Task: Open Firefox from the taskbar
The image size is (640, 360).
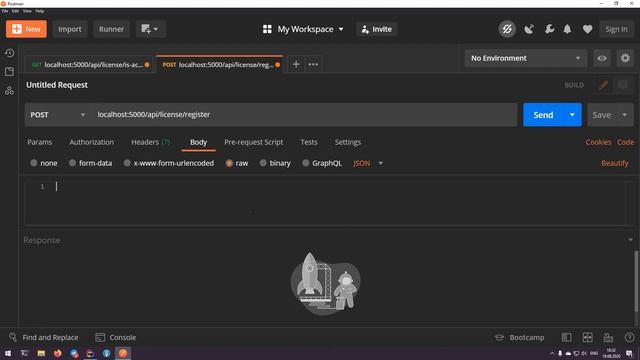Action: click(x=57, y=353)
